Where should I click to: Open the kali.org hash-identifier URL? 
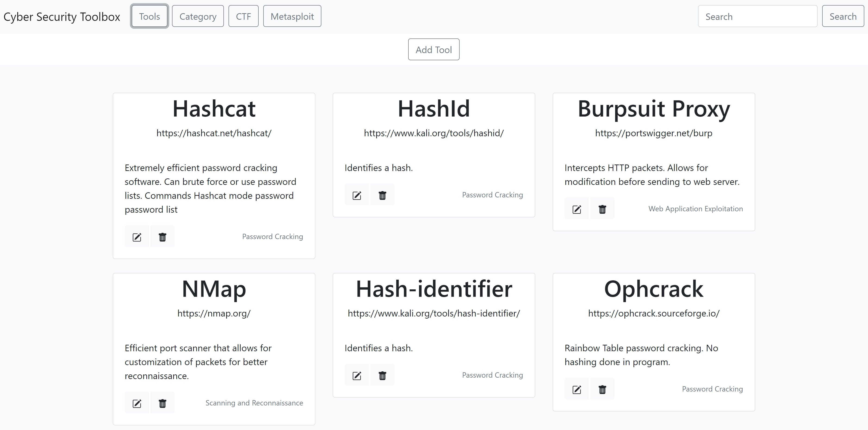434,313
